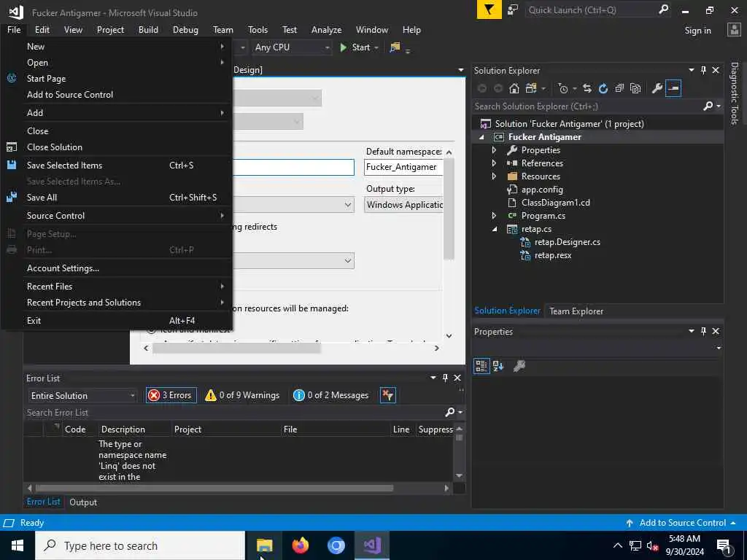Image resolution: width=747 pixels, height=560 pixels.
Task: Click the Default namespace input field
Action: coord(404,167)
